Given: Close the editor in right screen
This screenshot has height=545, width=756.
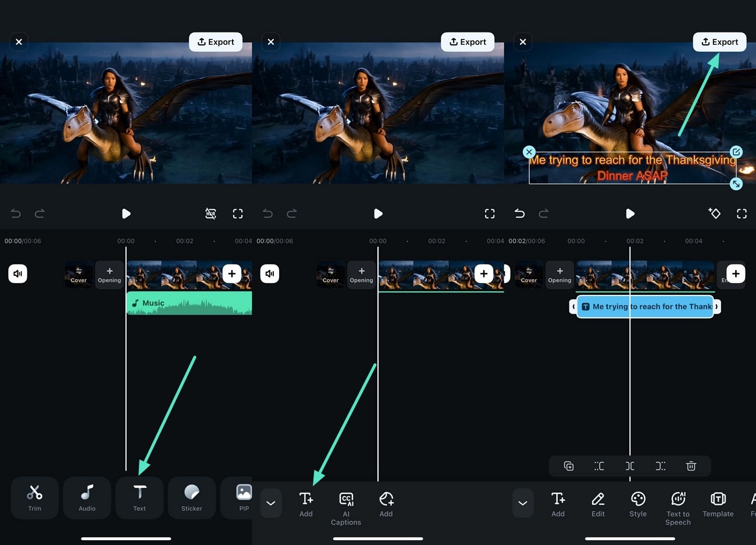Looking at the screenshot, I should [x=523, y=42].
